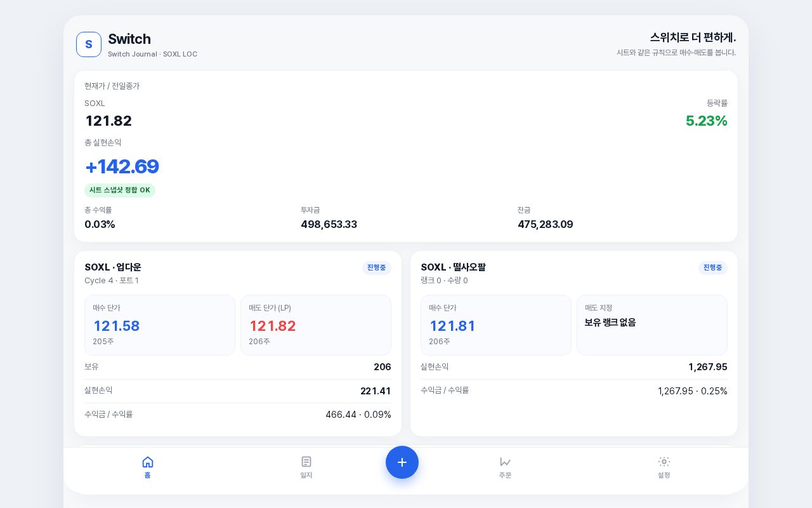
Task: Open the 121.58 buy price box
Action: tap(160, 325)
